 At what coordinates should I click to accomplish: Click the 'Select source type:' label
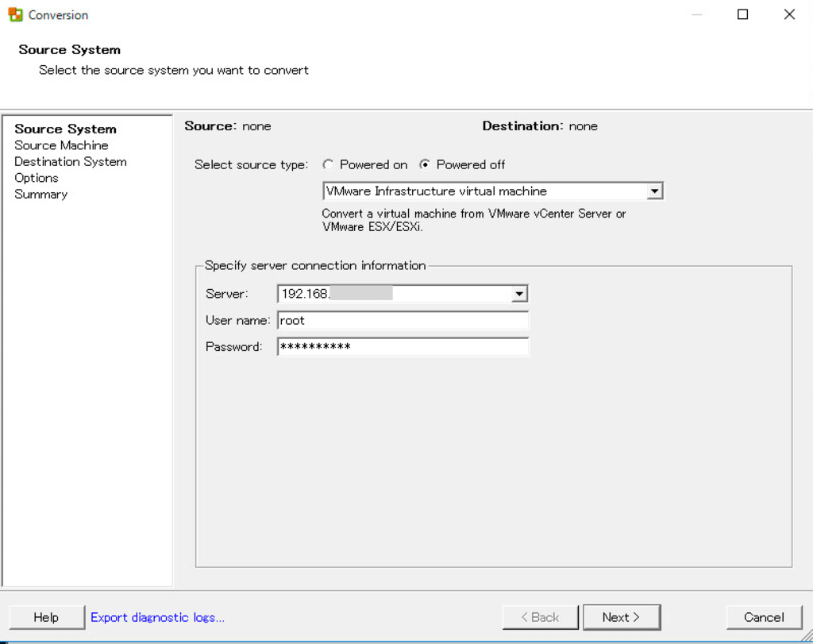[x=252, y=165]
